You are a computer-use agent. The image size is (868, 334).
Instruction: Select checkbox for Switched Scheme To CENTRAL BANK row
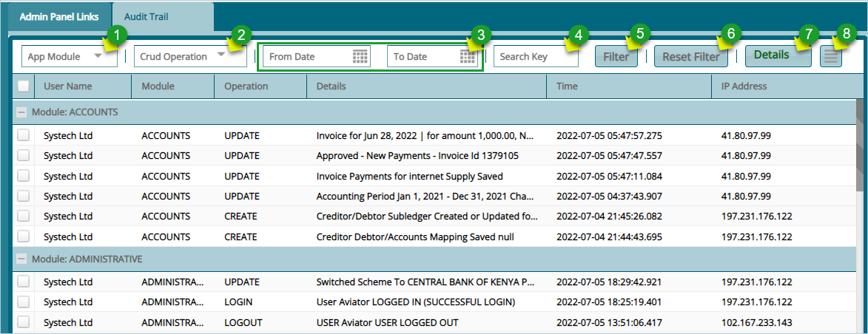pyautogui.click(x=23, y=282)
